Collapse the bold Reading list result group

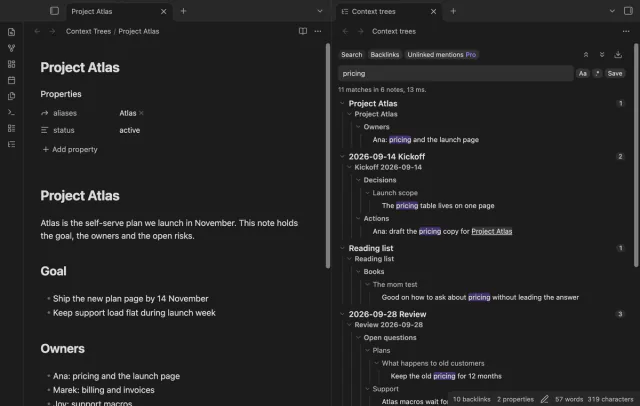coord(342,248)
